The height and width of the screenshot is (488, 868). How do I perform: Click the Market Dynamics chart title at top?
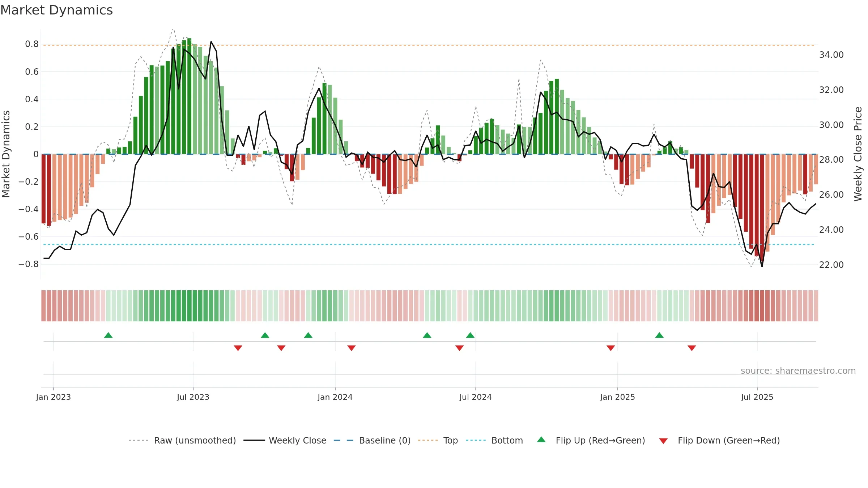point(57,10)
